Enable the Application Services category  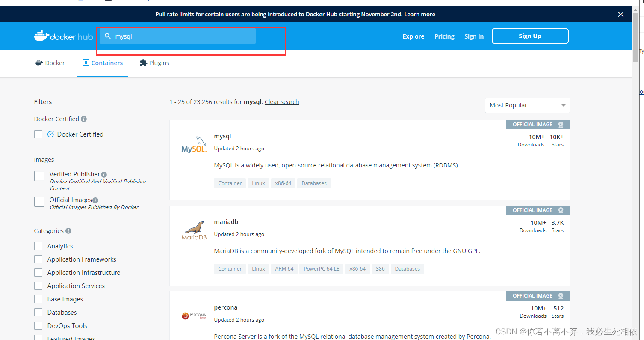pos(38,286)
